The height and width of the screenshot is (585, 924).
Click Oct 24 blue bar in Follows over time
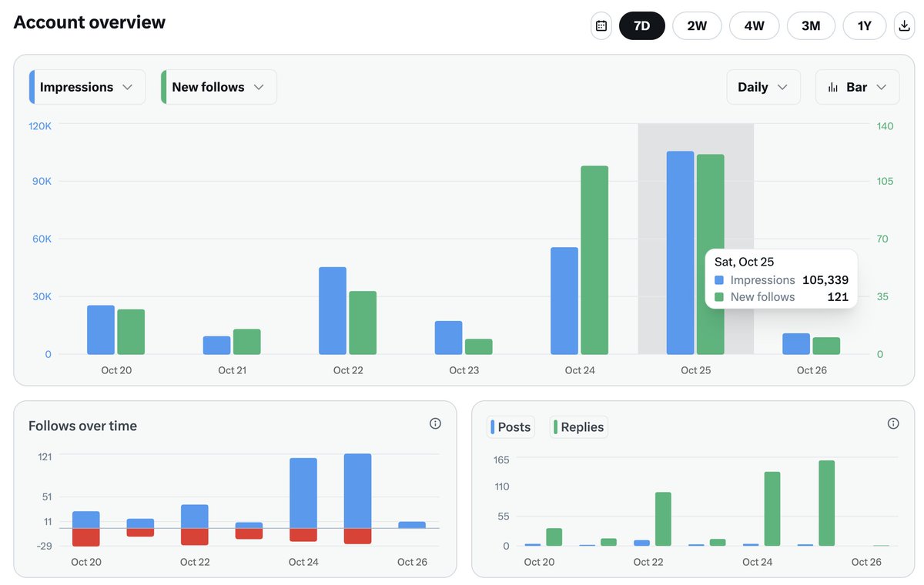(303, 493)
